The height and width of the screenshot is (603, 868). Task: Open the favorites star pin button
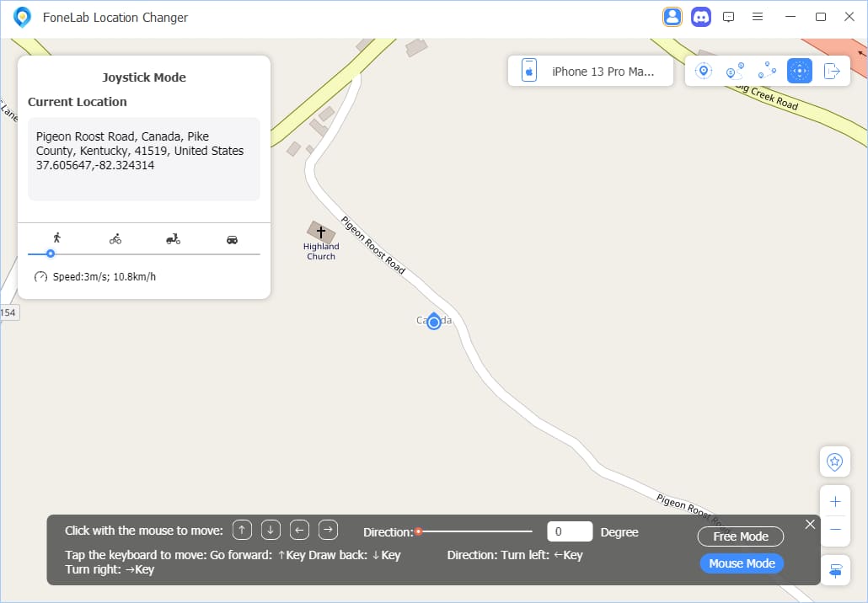click(835, 462)
